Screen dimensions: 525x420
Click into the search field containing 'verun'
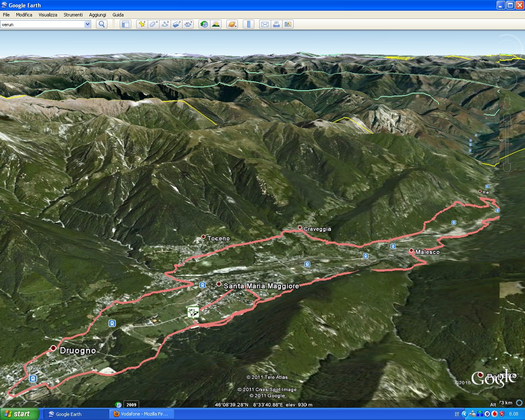coord(42,24)
